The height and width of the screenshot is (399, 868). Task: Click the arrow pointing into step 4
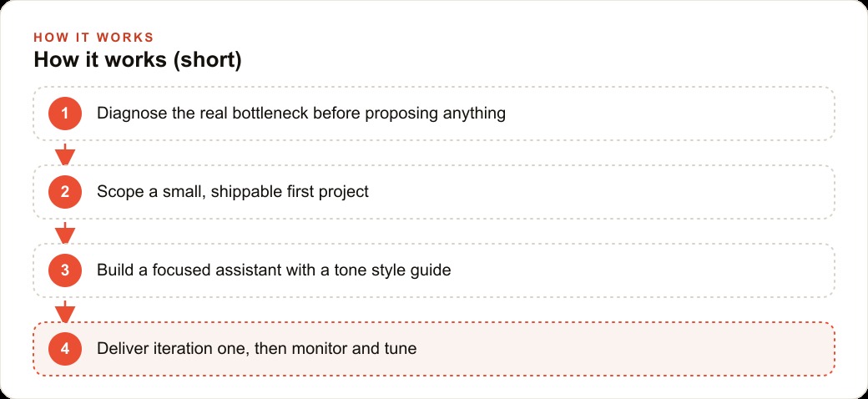(x=65, y=311)
